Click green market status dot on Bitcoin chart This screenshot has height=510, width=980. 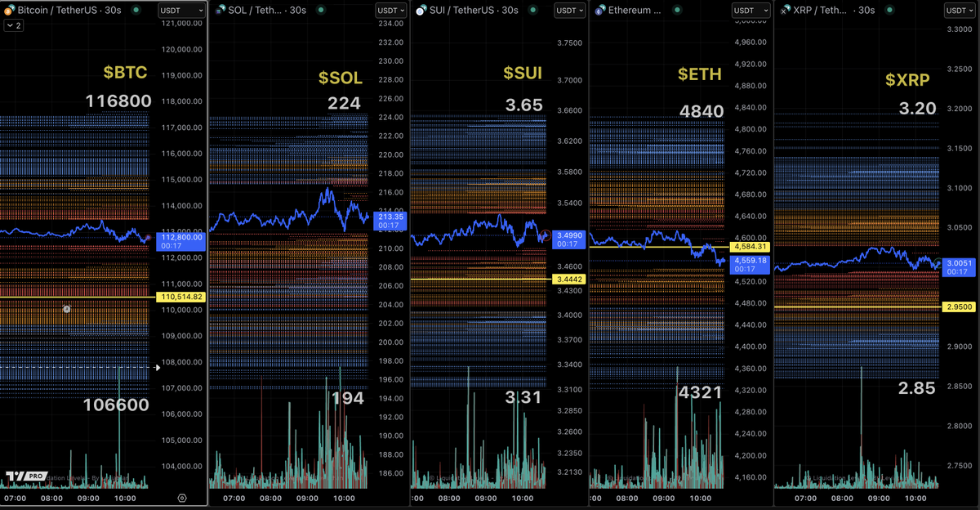(135, 11)
